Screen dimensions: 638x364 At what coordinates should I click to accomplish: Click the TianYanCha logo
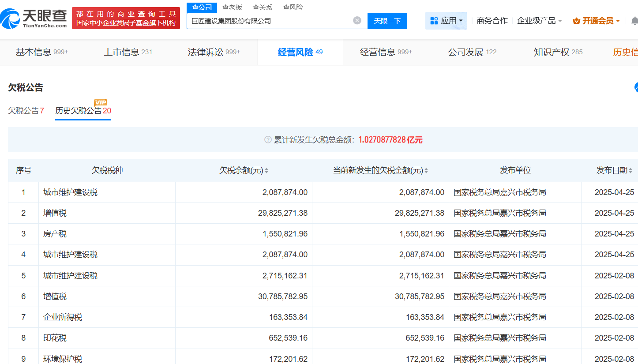pyautogui.click(x=34, y=18)
